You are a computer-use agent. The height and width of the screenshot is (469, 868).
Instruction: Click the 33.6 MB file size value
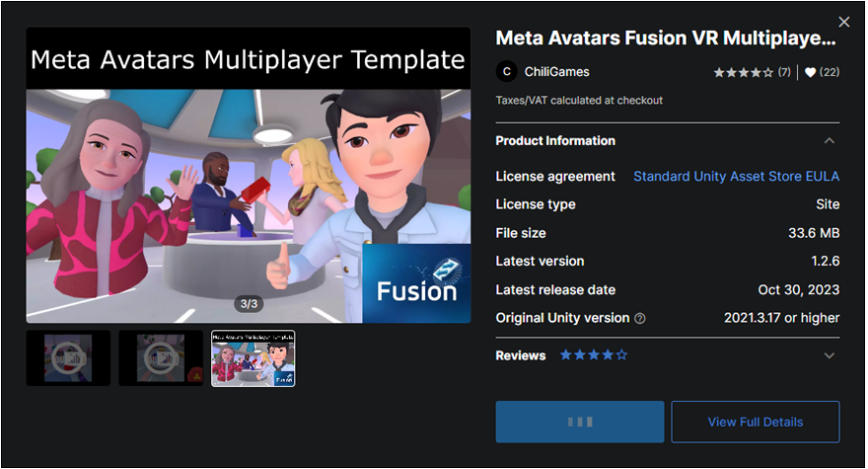[x=814, y=233]
